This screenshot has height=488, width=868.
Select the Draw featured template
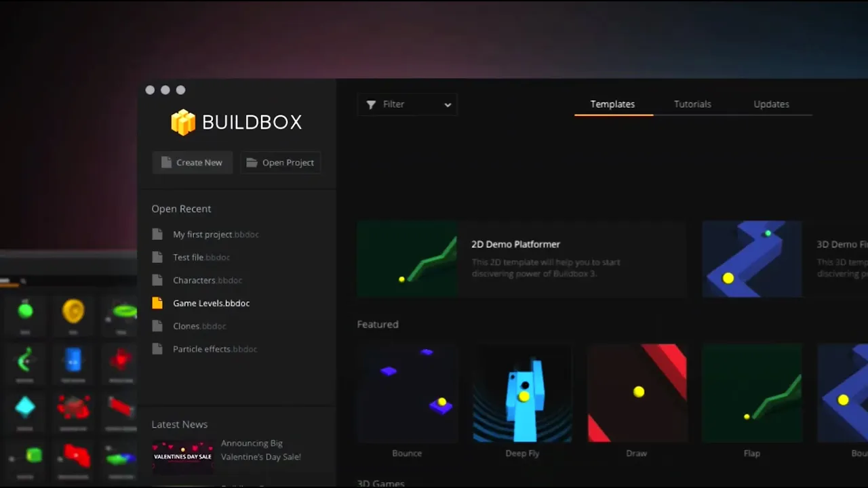pyautogui.click(x=637, y=393)
